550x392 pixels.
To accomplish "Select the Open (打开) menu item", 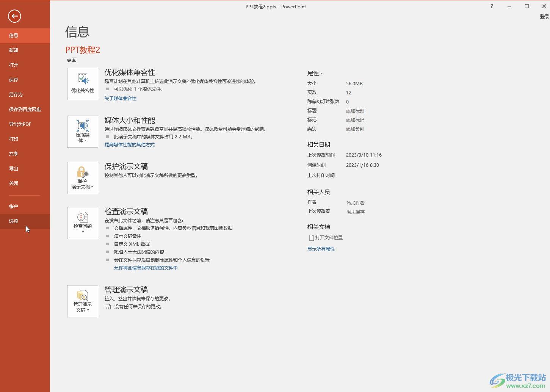I will coord(25,65).
